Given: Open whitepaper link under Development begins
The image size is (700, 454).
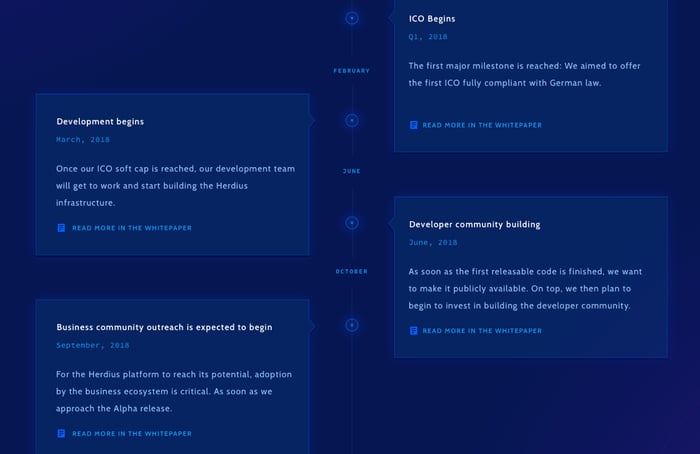Looking at the screenshot, I should (131, 228).
